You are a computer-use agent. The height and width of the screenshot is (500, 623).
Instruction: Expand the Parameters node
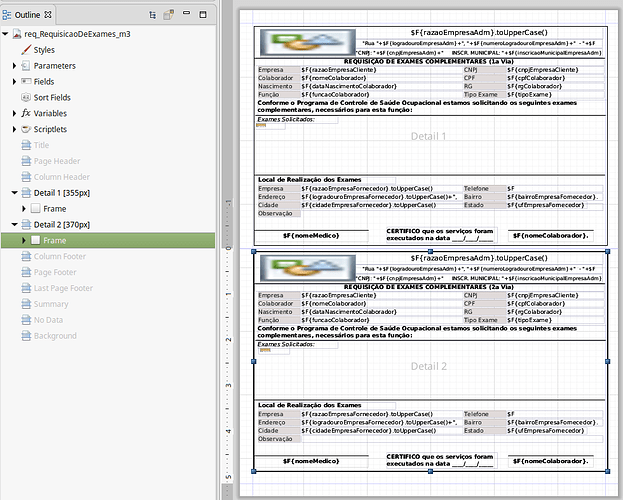14,66
